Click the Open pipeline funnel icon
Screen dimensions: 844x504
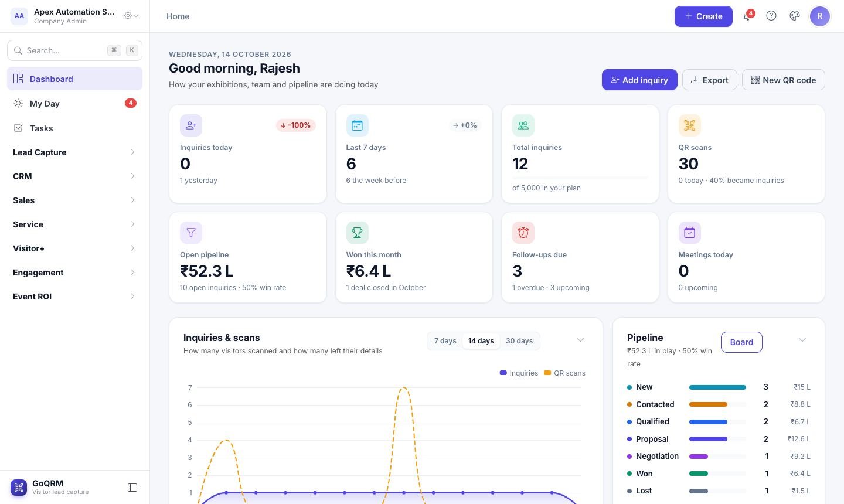[x=191, y=233]
